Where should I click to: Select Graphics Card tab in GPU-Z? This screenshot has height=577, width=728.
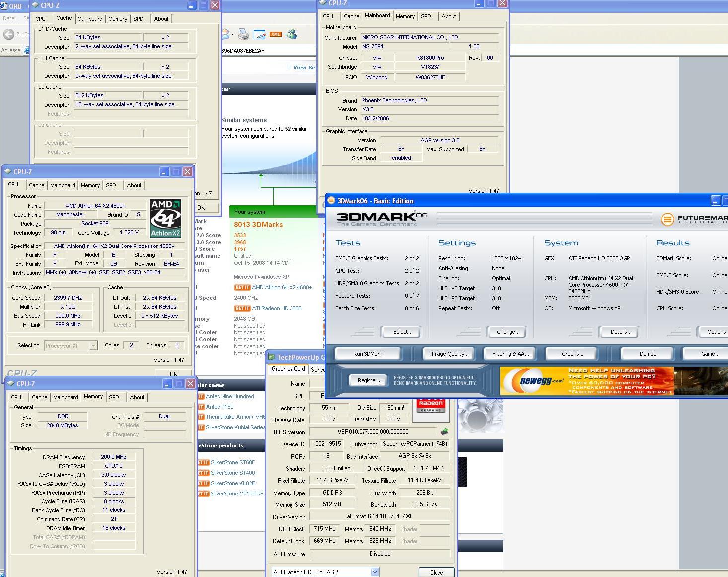click(289, 369)
